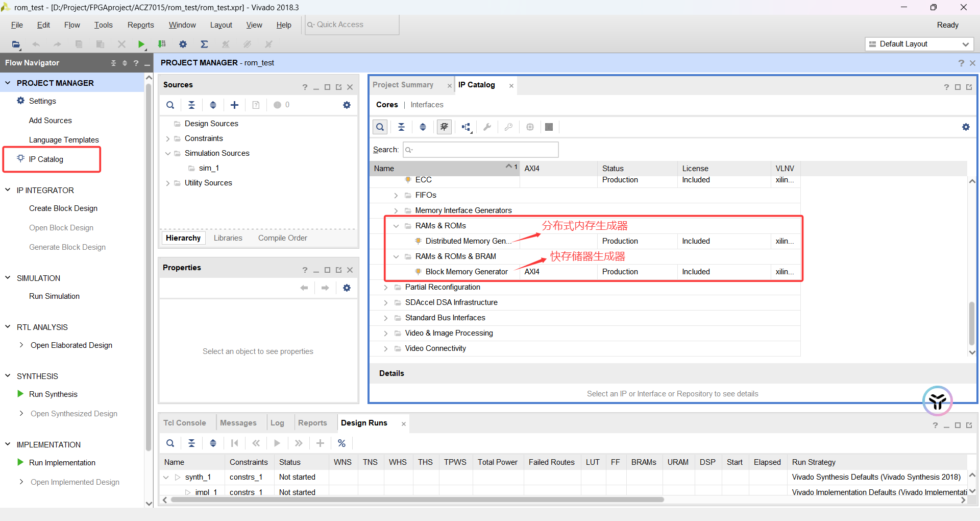Collapse the SIMULATION section
Viewport: 980px width, 521px height.
(x=8, y=278)
